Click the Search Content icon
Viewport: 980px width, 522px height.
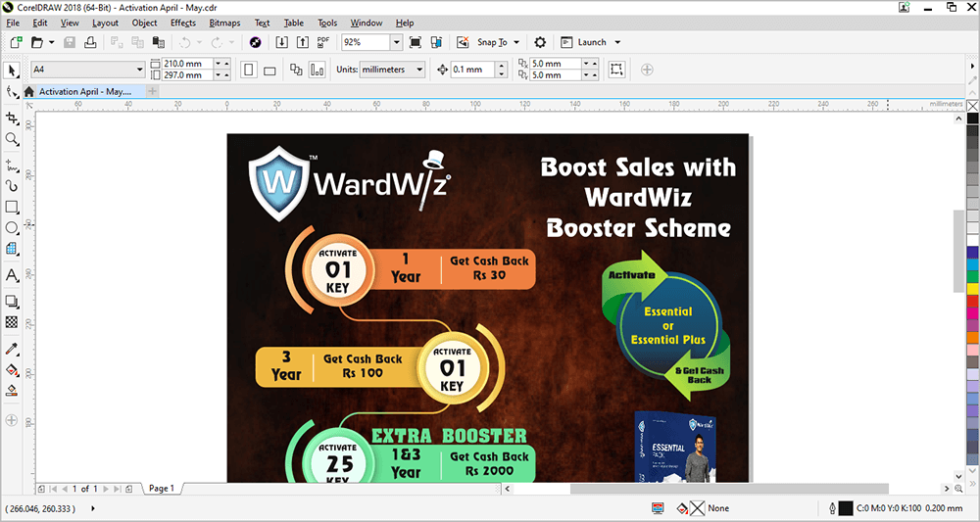[x=255, y=42]
